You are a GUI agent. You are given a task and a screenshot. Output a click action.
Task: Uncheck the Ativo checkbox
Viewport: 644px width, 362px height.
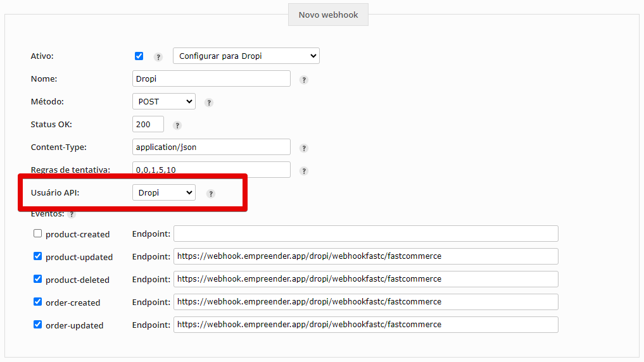click(x=139, y=56)
